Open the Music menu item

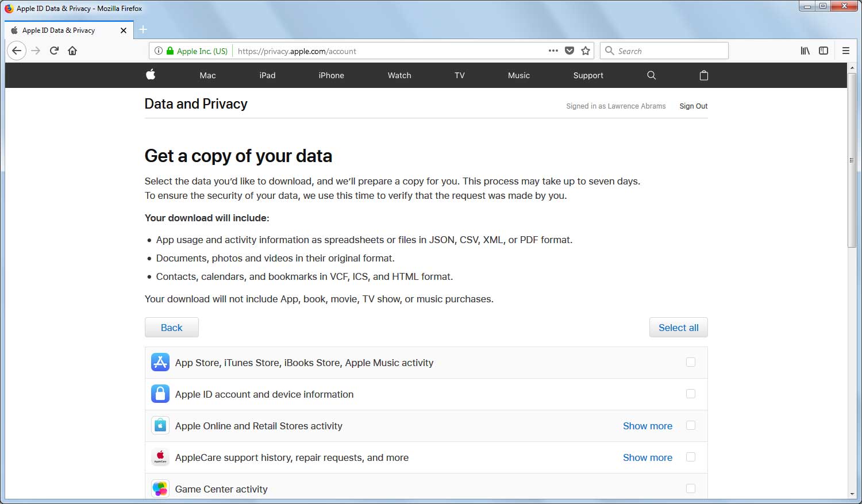[x=519, y=75]
